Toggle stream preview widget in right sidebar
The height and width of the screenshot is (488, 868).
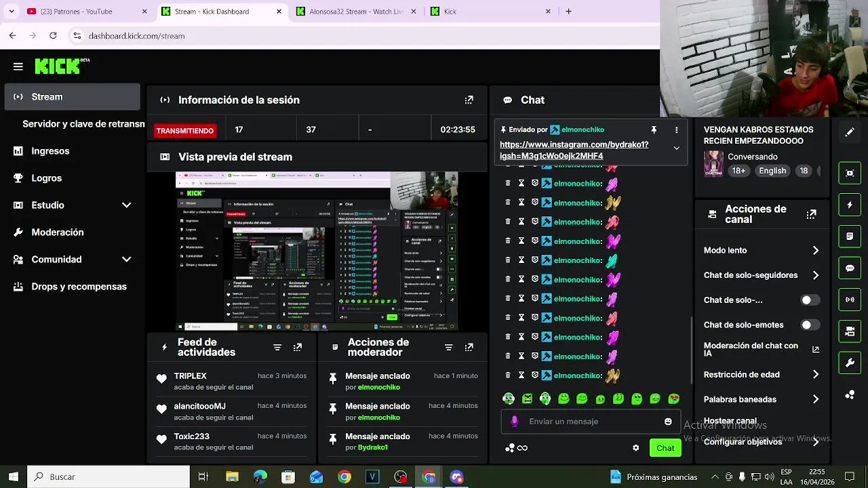pos(850,173)
